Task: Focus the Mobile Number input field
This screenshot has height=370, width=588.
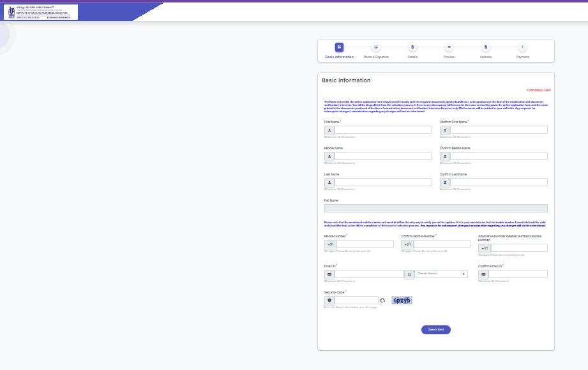Action: click(365, 244)
